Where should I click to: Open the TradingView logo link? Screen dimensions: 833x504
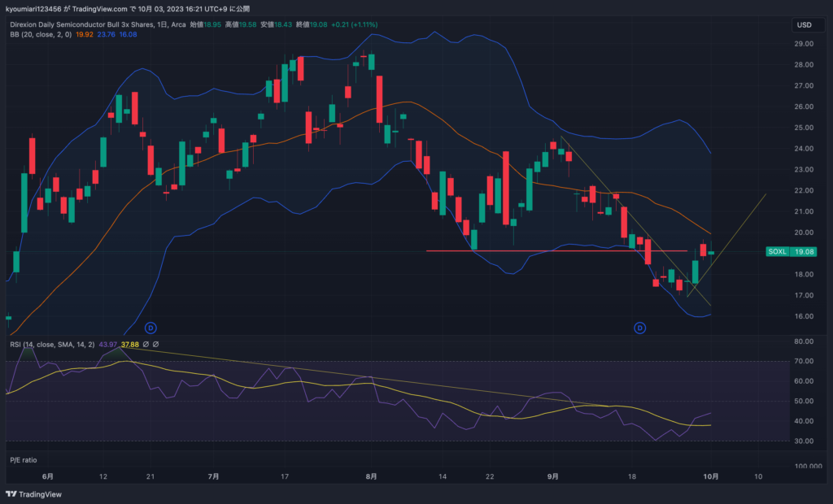(x=33, y=494)
